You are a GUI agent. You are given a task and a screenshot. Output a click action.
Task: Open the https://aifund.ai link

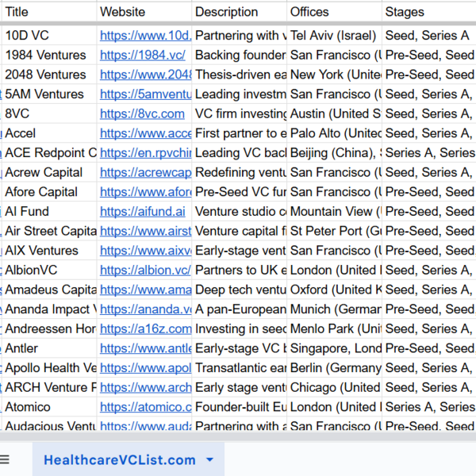tap(142, 212)
